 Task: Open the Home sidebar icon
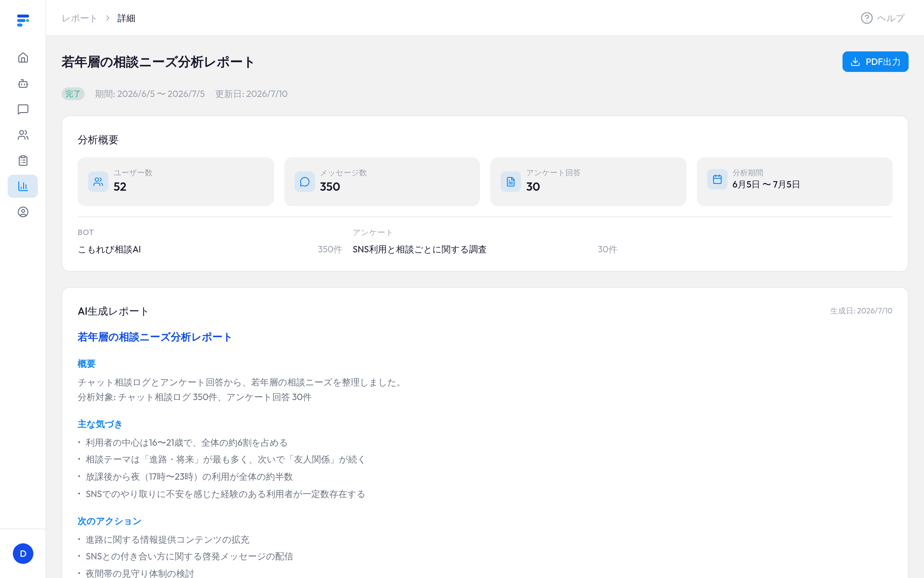[x=23, y=58]
